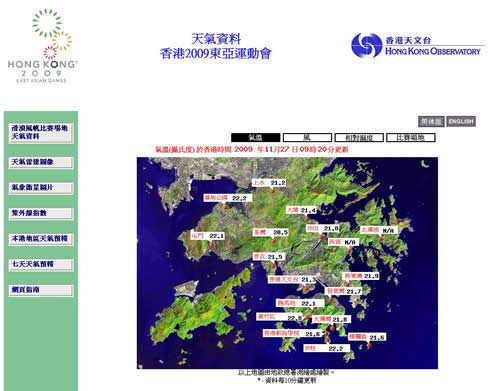
Task: Click the 大潭灣 21.8 station label
Action: click(x=331, y=320)
